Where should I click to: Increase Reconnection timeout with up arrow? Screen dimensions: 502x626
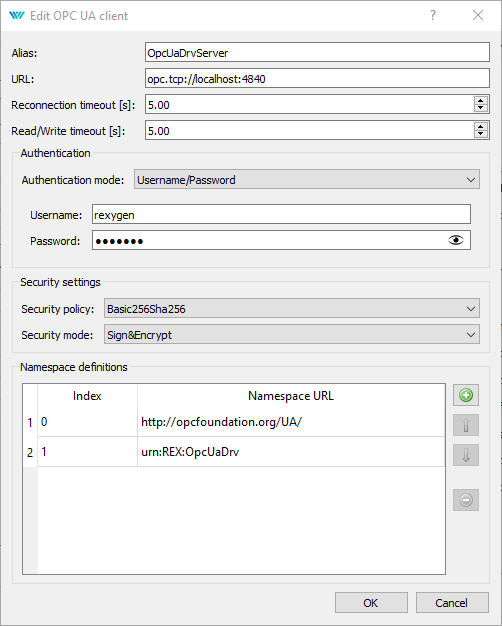coord(481,101)
